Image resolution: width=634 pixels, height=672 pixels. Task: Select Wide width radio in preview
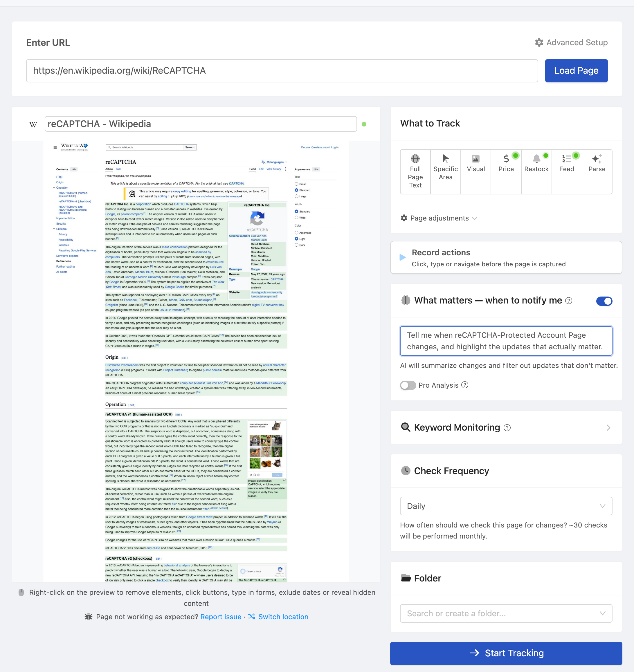(296, 218)
